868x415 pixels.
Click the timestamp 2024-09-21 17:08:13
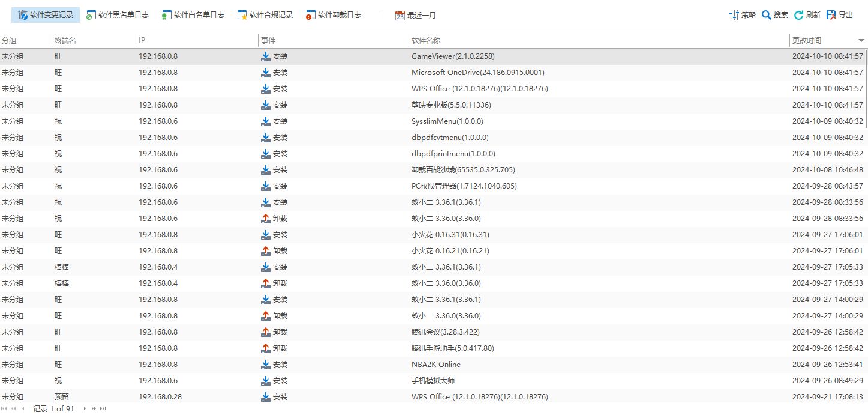[828, 397]
